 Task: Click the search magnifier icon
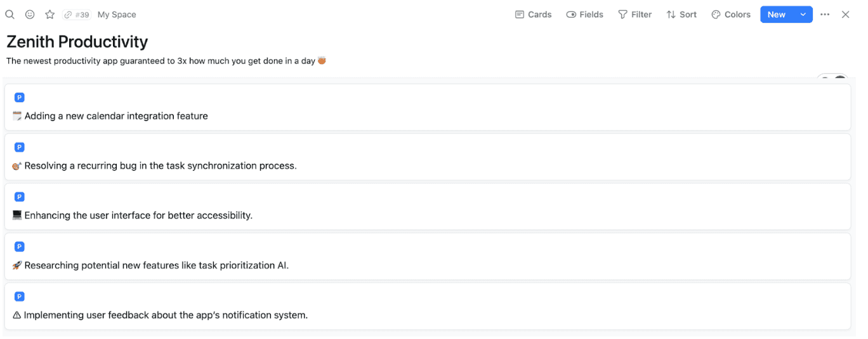tap(10, 15)
